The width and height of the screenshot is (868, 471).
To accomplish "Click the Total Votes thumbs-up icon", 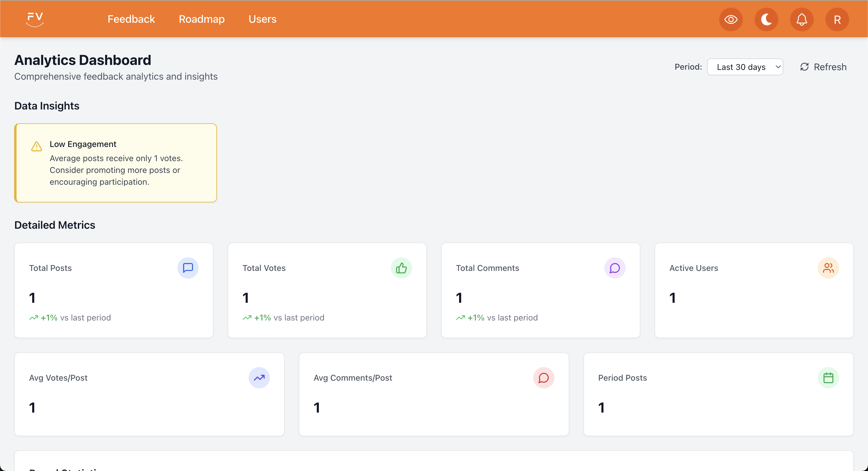I will [x=401, y=268].
